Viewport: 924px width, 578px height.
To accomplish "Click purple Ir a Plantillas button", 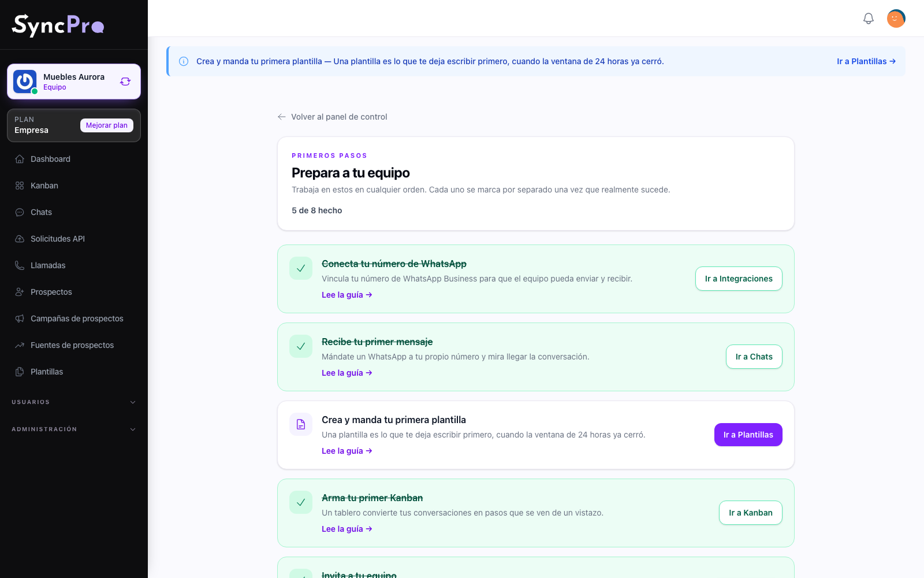I will [748, 435].
